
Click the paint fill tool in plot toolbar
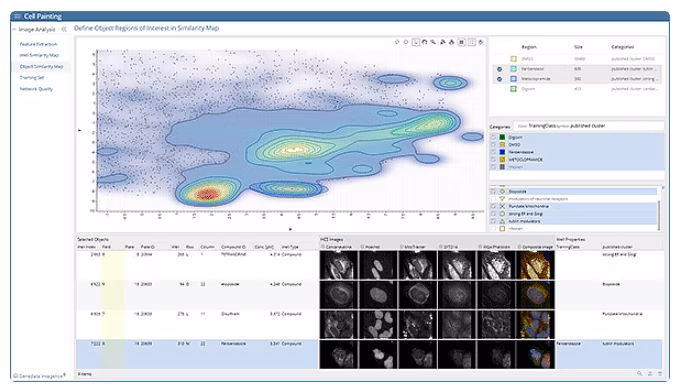pos(443,42)
